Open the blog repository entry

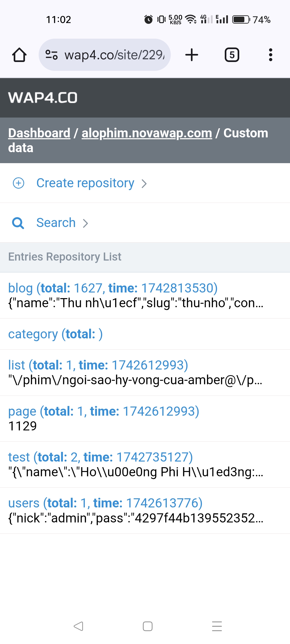(x=113, y=288)
